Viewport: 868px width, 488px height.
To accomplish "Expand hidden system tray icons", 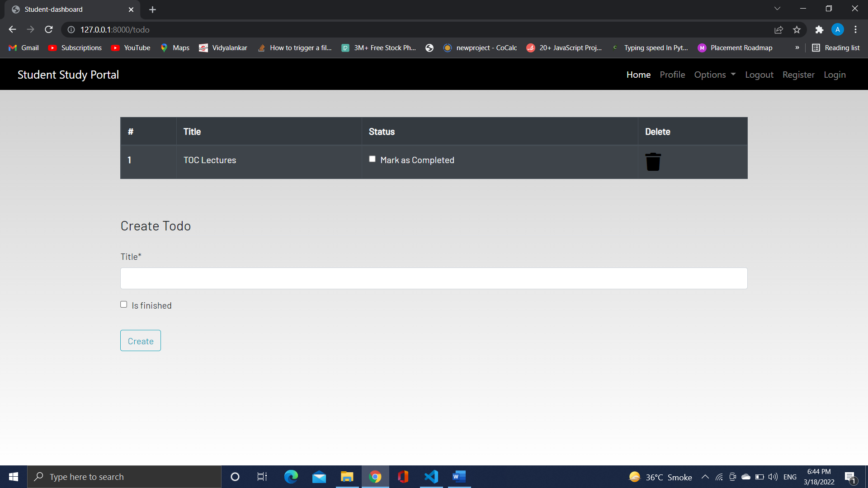I will 705,476.
